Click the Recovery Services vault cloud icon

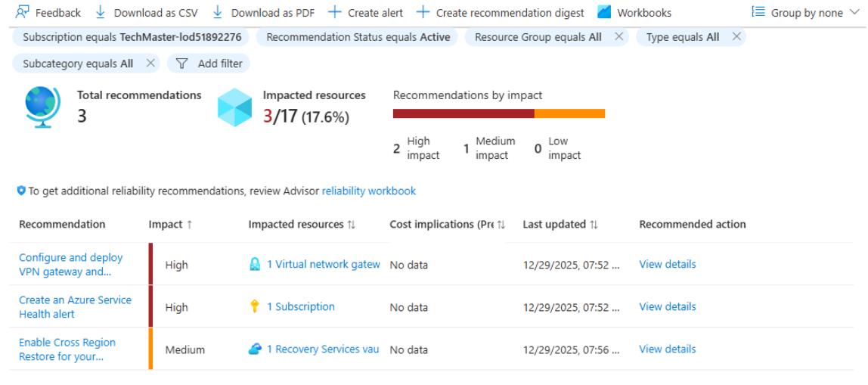pos(255,349)
